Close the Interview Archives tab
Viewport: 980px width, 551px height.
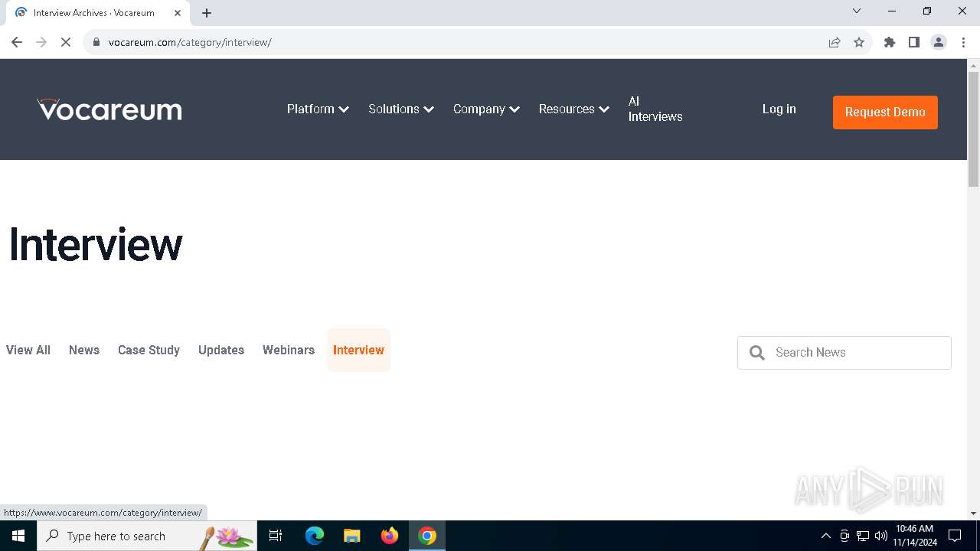(x=178, y=13)
